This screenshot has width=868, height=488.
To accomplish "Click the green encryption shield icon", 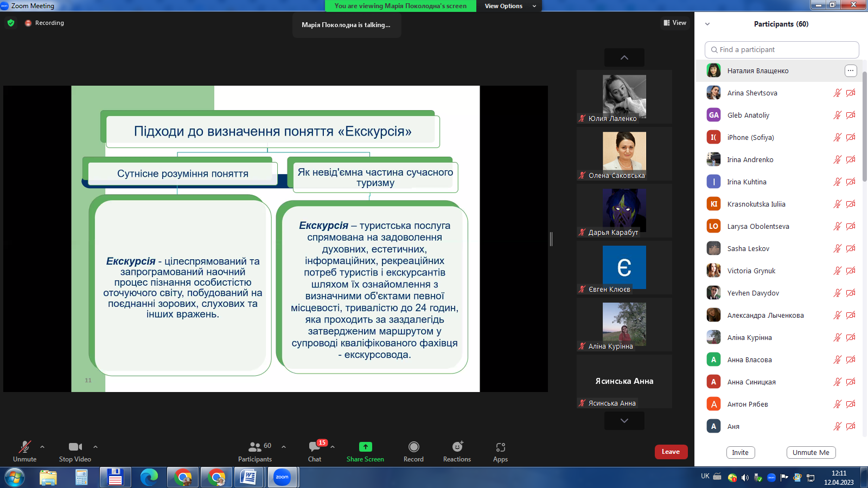I will (x=11, y=23).
